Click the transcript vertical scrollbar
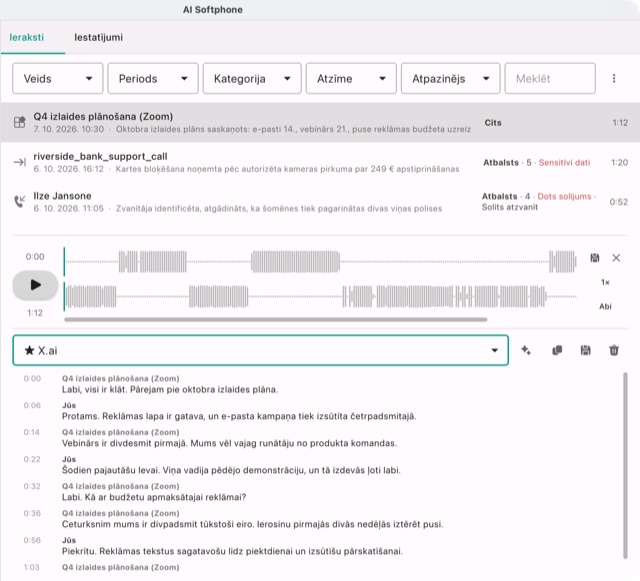This screenshot has height=581, width=640. pyautogui.click(x=625, y=465)
